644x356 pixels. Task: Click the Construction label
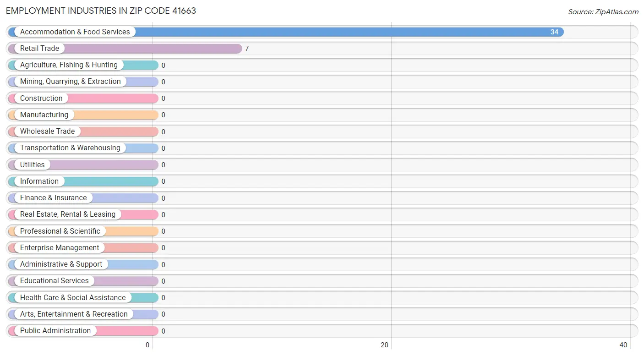(41, 98)
